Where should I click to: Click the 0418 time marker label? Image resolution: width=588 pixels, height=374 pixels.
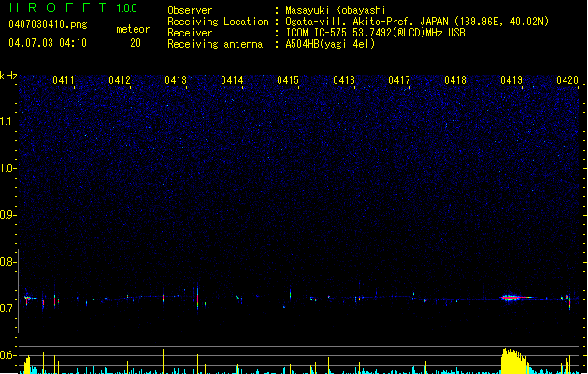coord(455,80)
